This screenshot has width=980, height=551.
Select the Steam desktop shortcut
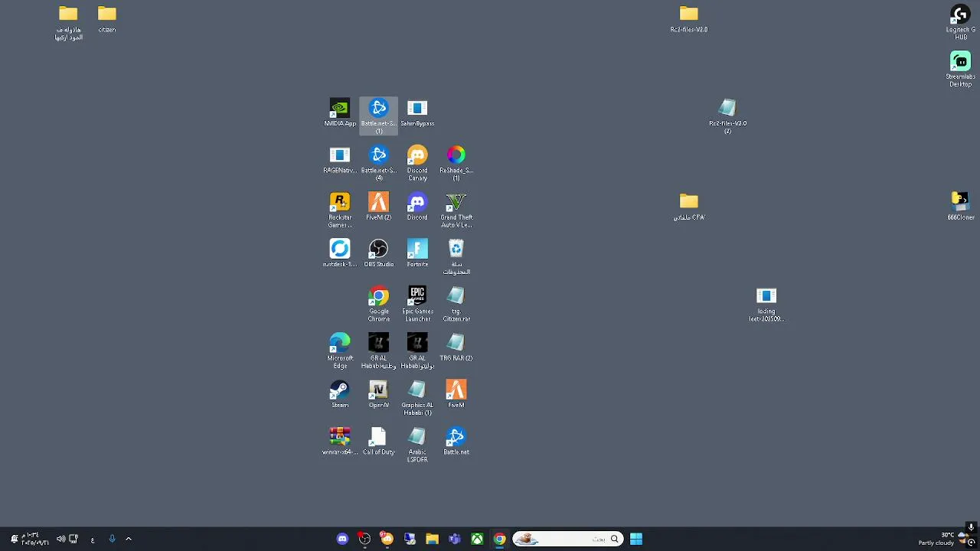coord(340,393)
